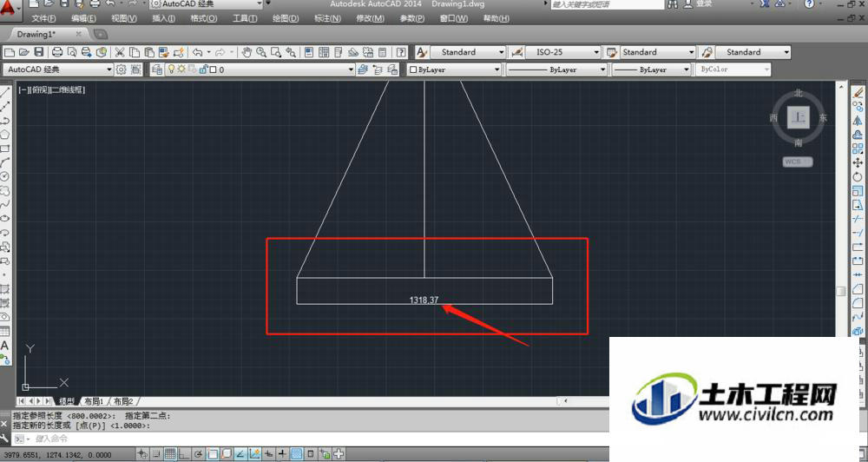
Task: Select the Copy objects tool
Action: pyautogui.click(x=858, y=106)
